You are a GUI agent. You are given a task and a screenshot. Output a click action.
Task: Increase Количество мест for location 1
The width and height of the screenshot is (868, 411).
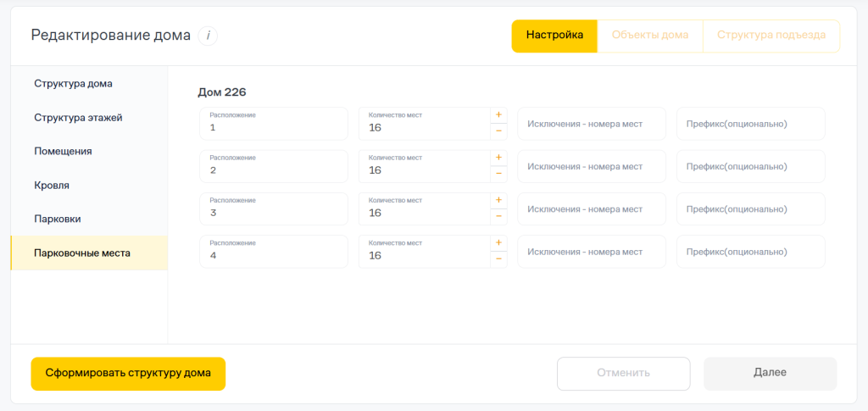tap(498, 115)
